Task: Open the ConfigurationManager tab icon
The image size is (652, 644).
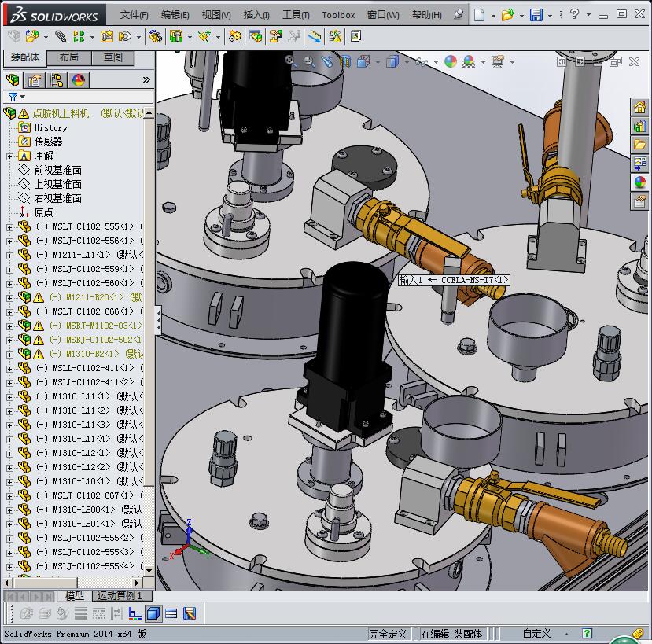Action: tap(57, 80)
